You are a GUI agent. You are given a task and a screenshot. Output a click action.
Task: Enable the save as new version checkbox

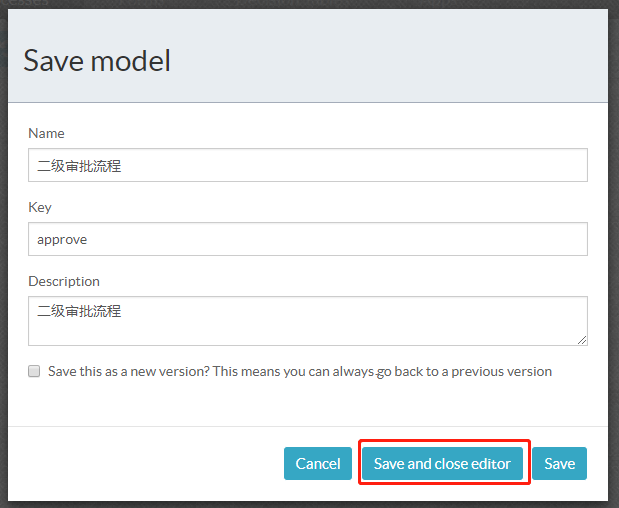tap(35, 371)
